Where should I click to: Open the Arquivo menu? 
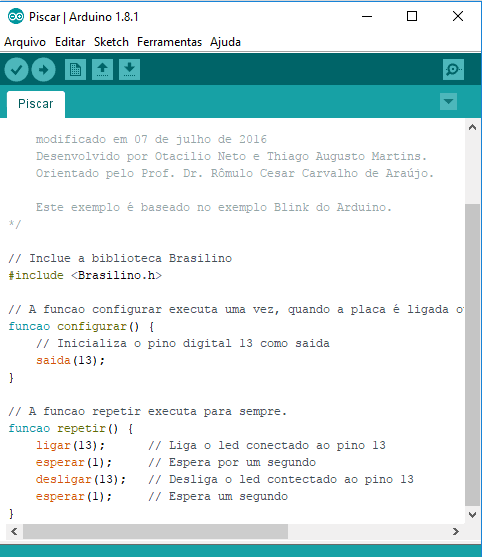[x=25, y=42]
